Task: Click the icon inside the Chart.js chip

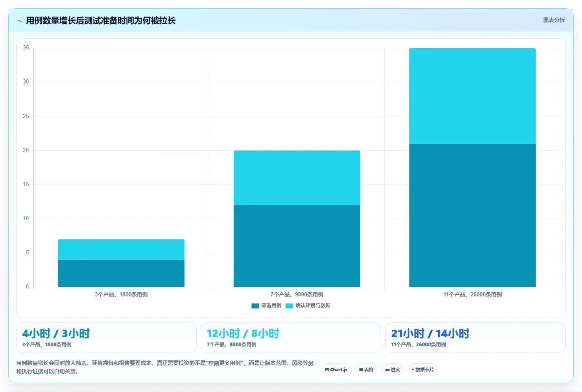Action: tap(327, 370)
